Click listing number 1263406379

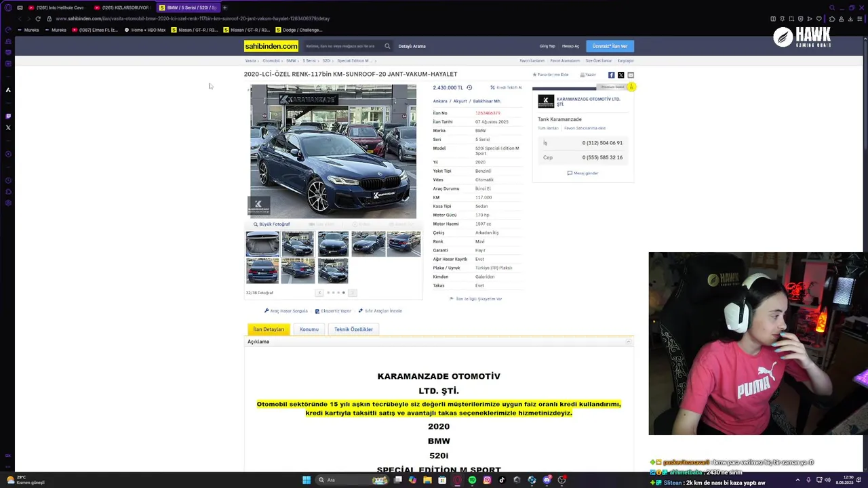click(x=488, y=113)
